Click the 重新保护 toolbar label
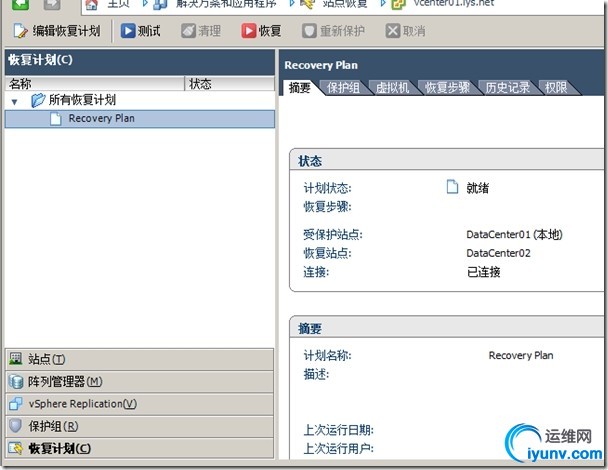608x470 pixels. tap(342, 31)
